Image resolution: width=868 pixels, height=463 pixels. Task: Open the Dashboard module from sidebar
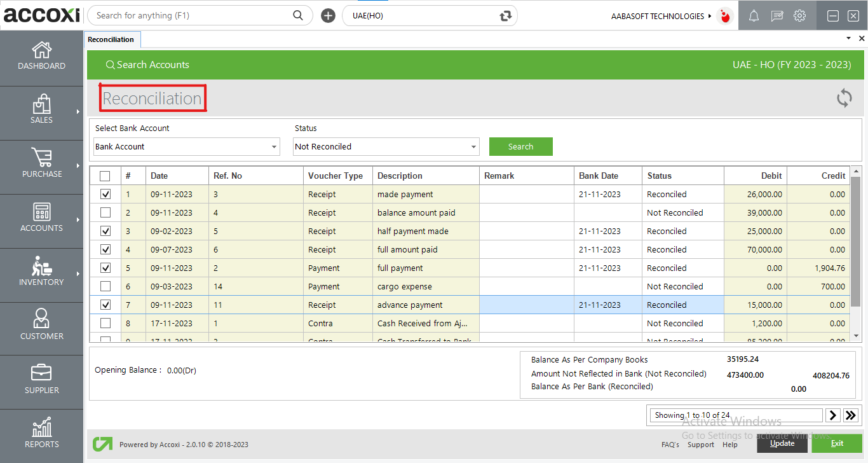pyautogui.click(x=41, y=57)
